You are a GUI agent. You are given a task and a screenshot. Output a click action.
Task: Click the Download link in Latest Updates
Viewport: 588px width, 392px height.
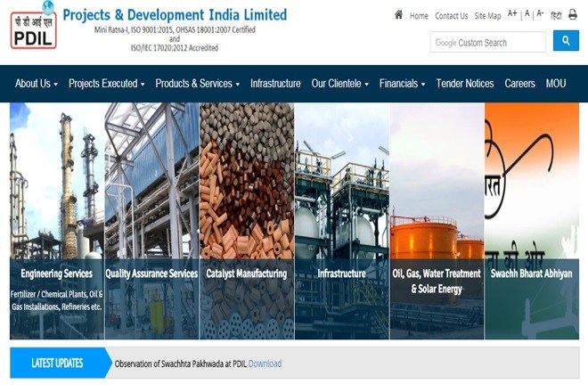click(x=265, y=363)
